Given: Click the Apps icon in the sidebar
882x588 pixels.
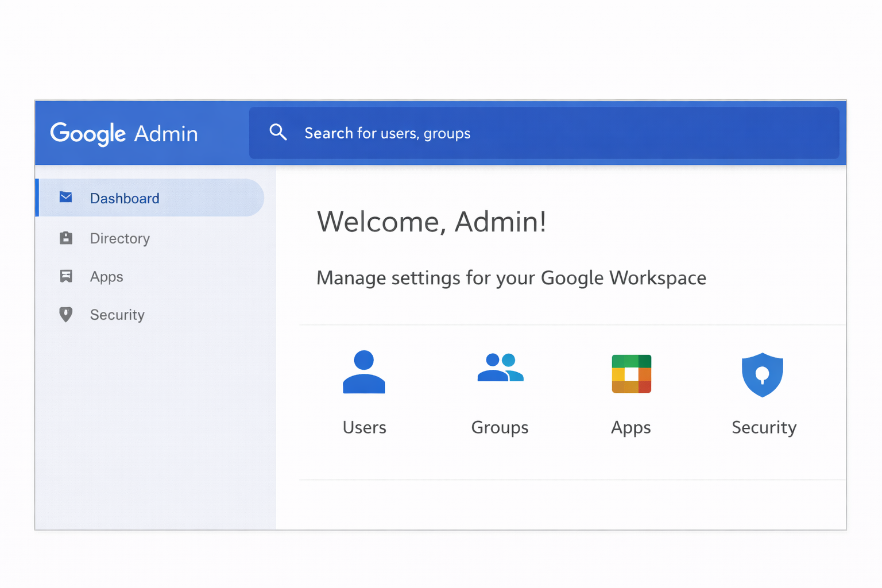Looking at the screenshot, I should (66, 276).
